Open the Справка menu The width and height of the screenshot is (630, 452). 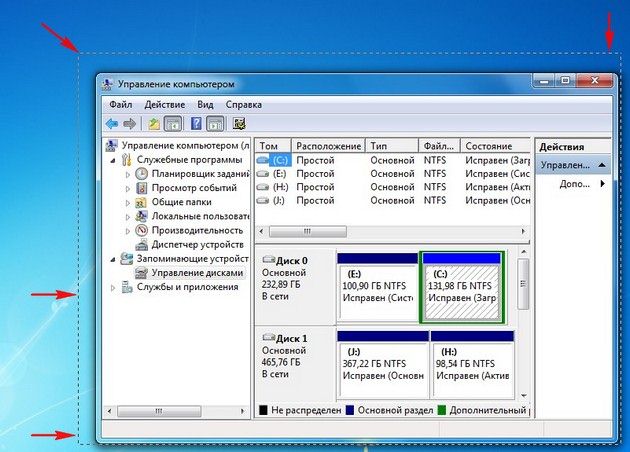[243, 105]
